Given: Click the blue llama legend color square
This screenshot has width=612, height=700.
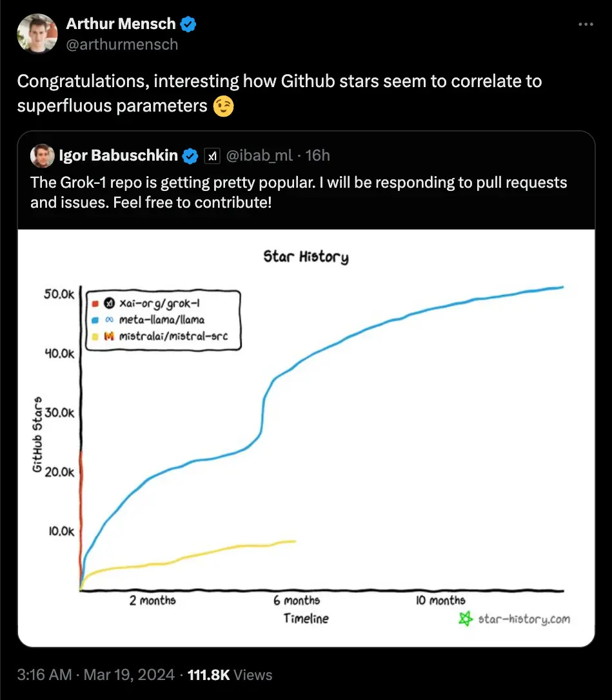Looking at the screenshot, I should [95, 320].
